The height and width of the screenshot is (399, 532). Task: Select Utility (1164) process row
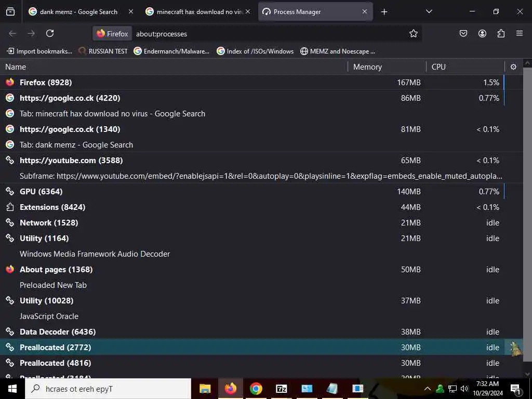(x=261, y=238)
